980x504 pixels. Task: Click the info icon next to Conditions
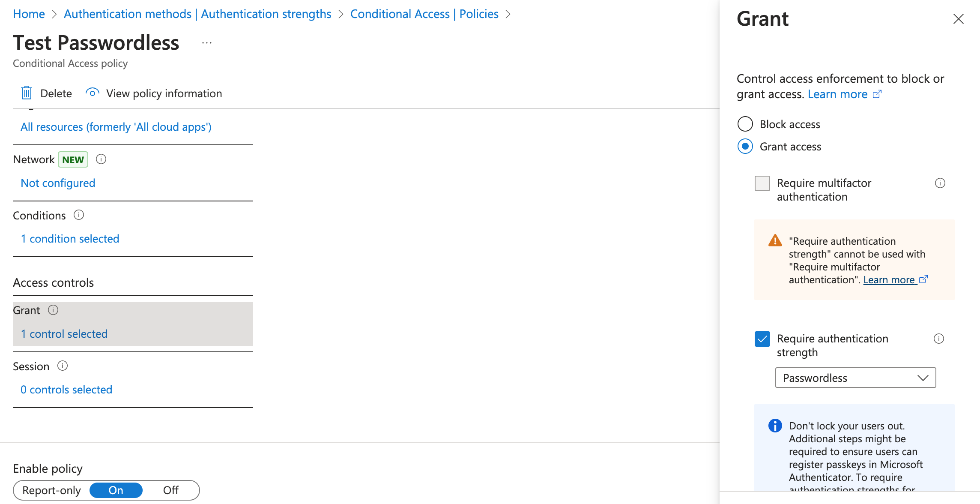point(79,215)
